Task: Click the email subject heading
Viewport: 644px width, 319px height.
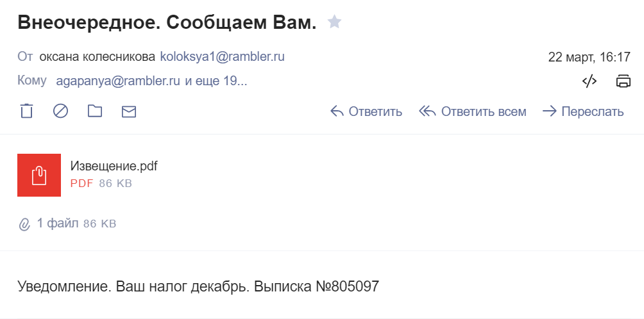Action: click(167, 22)
